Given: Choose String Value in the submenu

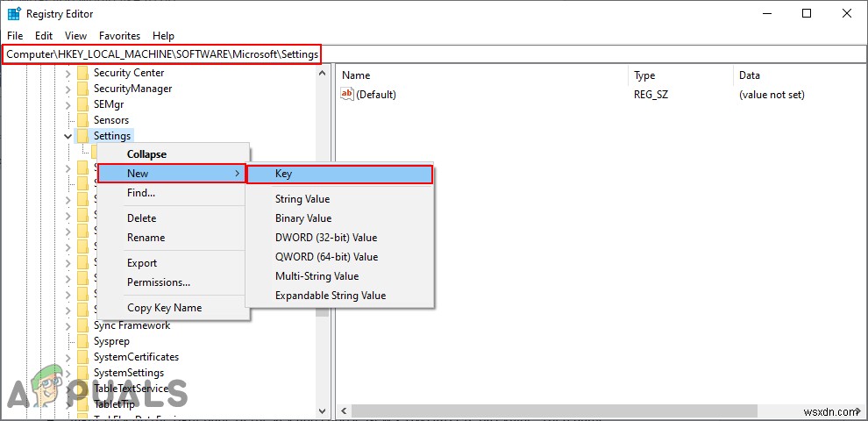Looking at the screenshot, I should [x=302, y=199].
